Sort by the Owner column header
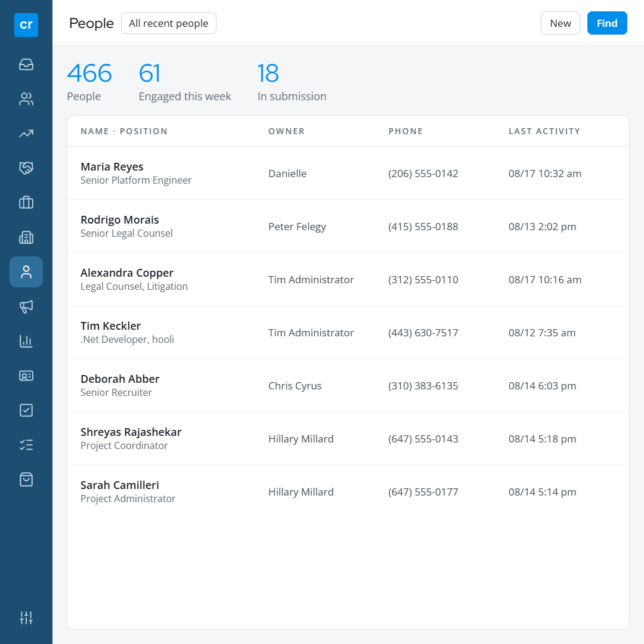Image resolution: width=644 pixels, height=644 pixels. pos(287,131)
